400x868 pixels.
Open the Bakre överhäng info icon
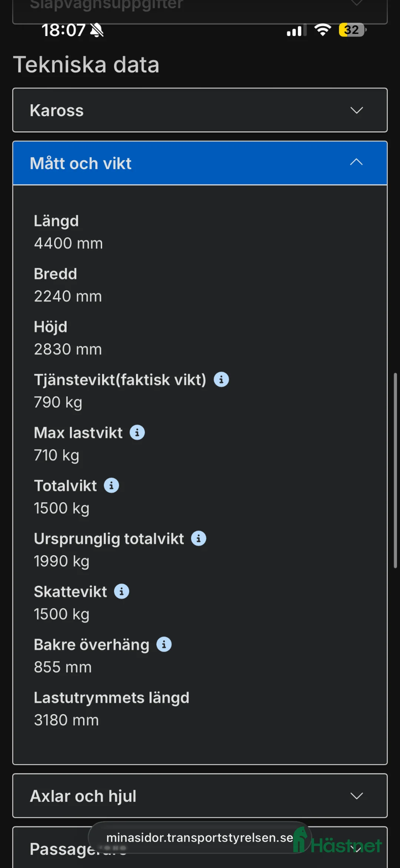(163, 644)
